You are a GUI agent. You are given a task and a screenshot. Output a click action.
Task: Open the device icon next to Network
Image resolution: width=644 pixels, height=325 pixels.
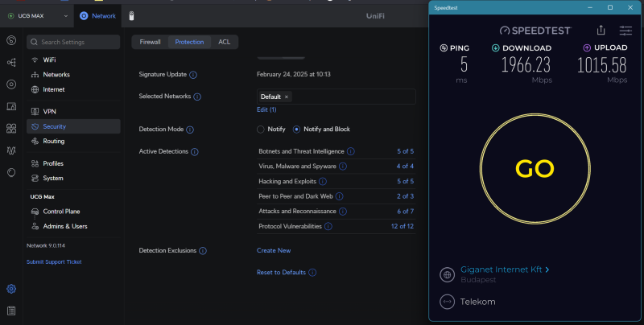(131, 16)
